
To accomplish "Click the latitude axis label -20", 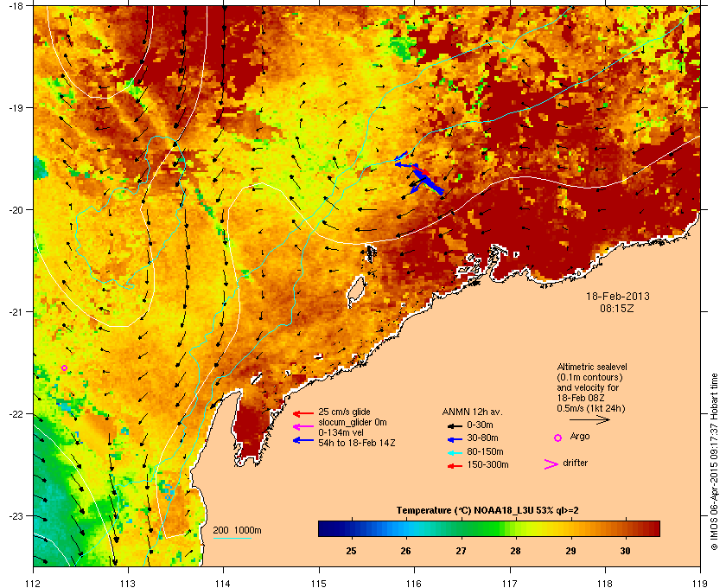I will [x=16, y=209].
